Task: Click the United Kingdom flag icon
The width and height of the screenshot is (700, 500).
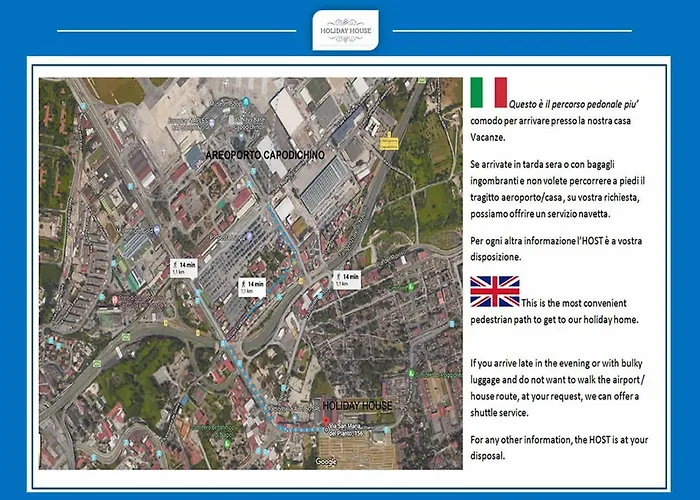Action: (495, 291)
